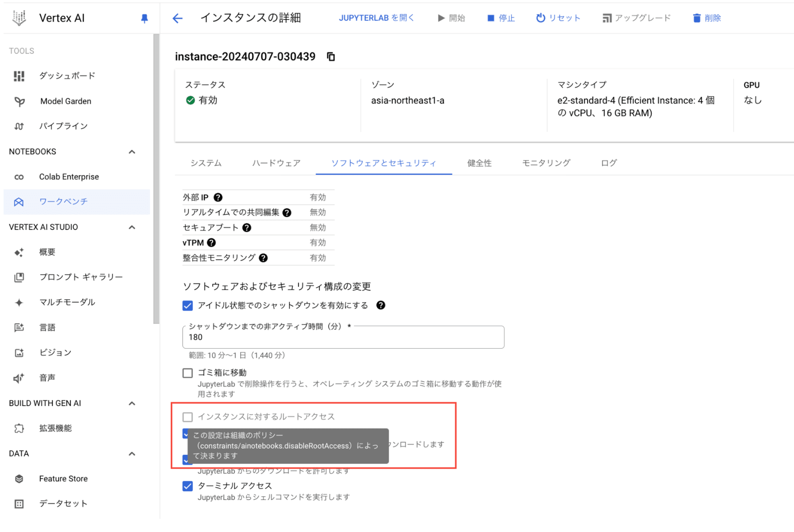Click the 音声 speaker icon

(19, 378)
